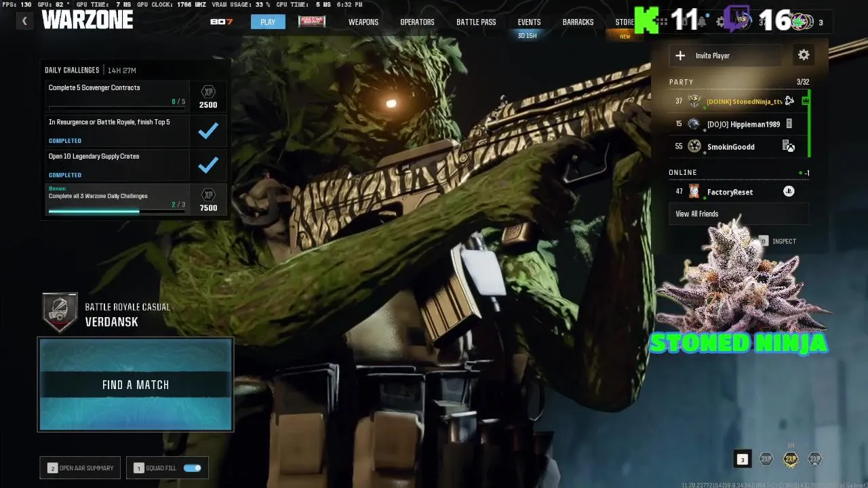Switch to the OPERATORS tab
868x488 pixels.
[417, 22]
